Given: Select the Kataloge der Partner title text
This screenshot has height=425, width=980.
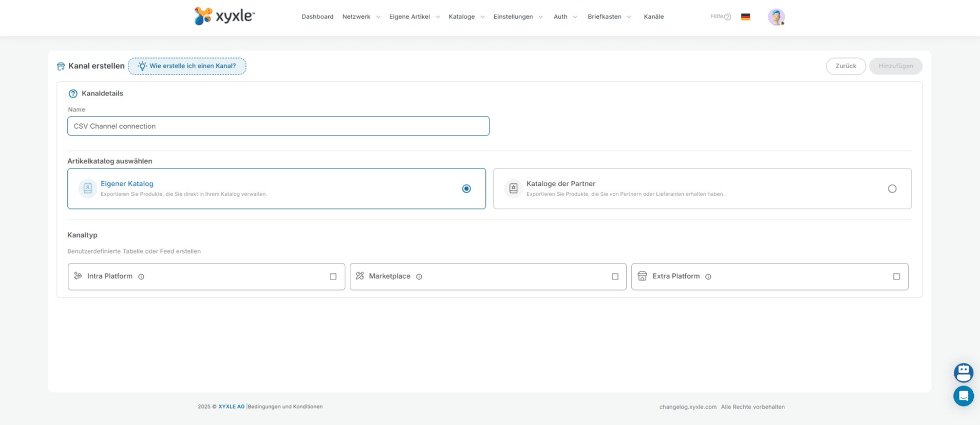Looking at the screenshot, I should pos(561,184).
